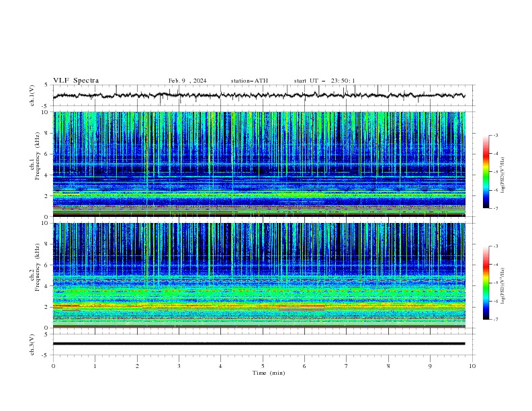
Task: Click the time axis tick '5'
Action: tap(263, 366)
